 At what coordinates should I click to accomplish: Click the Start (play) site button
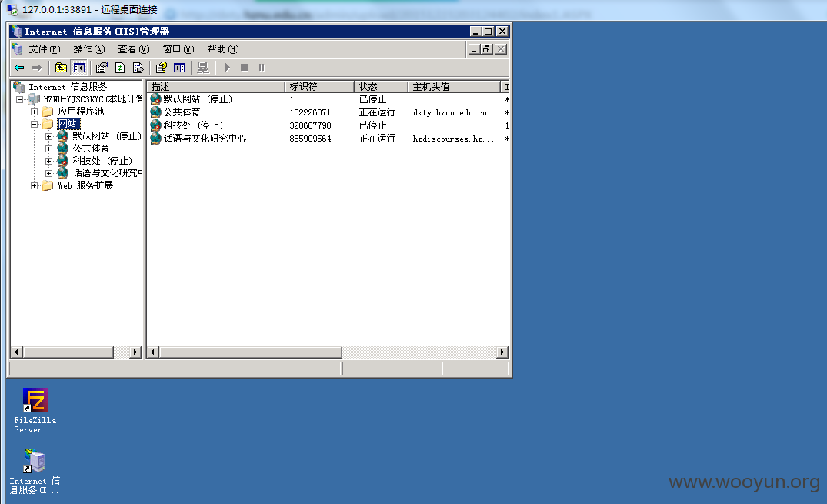click(227, 68)
